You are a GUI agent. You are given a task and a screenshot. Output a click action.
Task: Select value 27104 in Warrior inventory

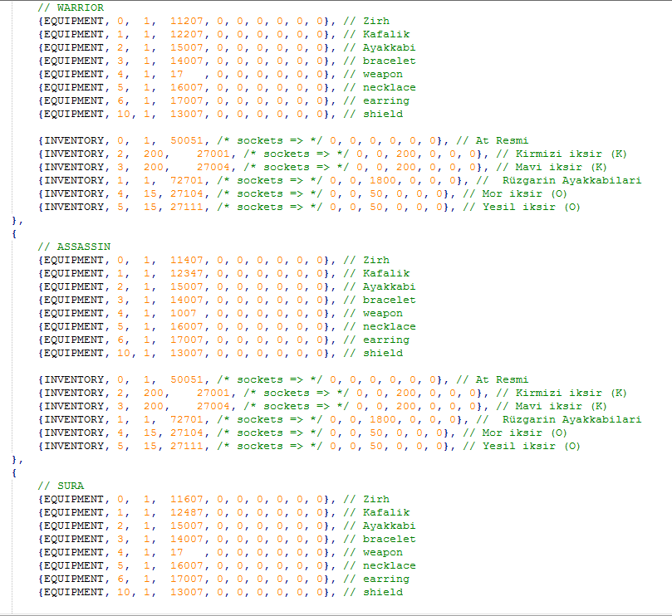(x=186, y=193)
